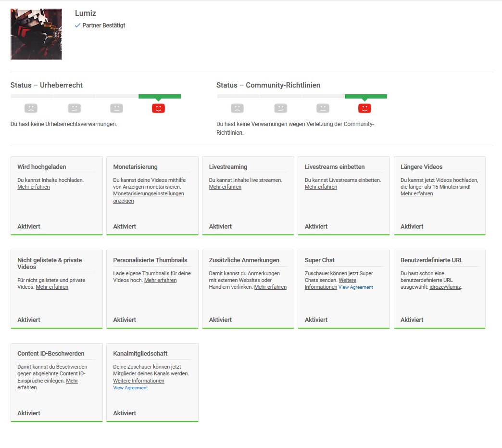Screen dimensions: 502x448
Task: Click the Personalisierte Thumbnails card title
Action: coord(150,260)
